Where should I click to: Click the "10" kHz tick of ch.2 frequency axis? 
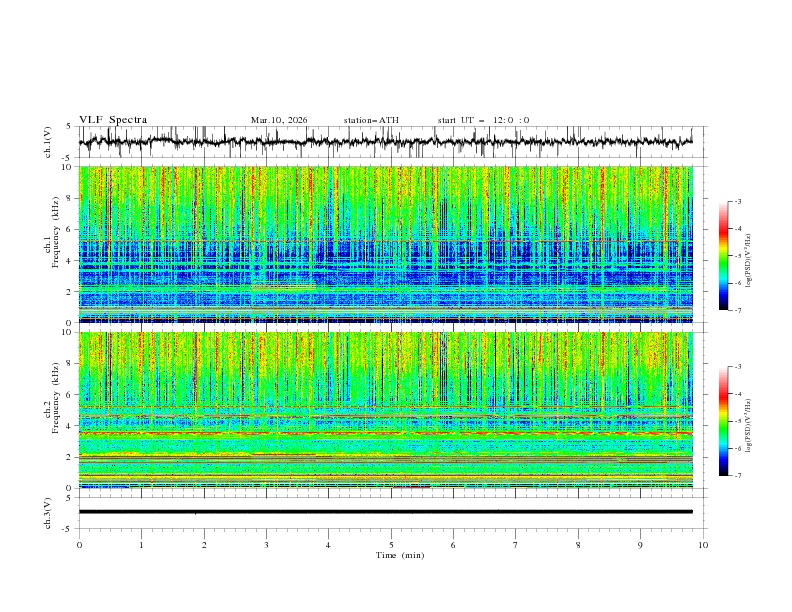pyautogui.click(x=68, y=332)
